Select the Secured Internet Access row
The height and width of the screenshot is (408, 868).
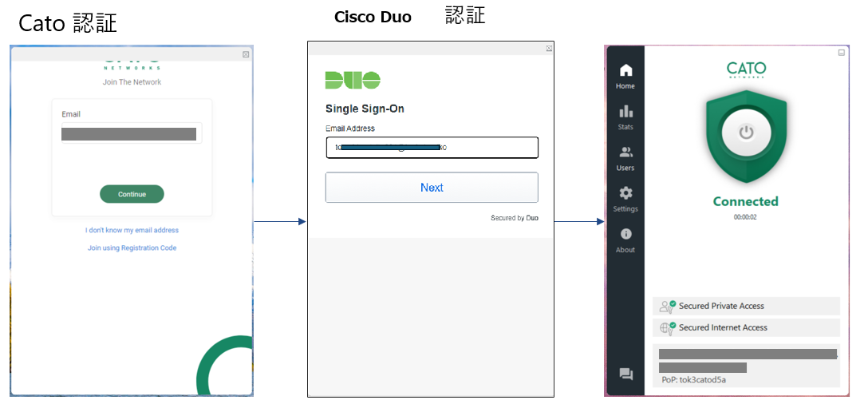(x=746, y=327)
